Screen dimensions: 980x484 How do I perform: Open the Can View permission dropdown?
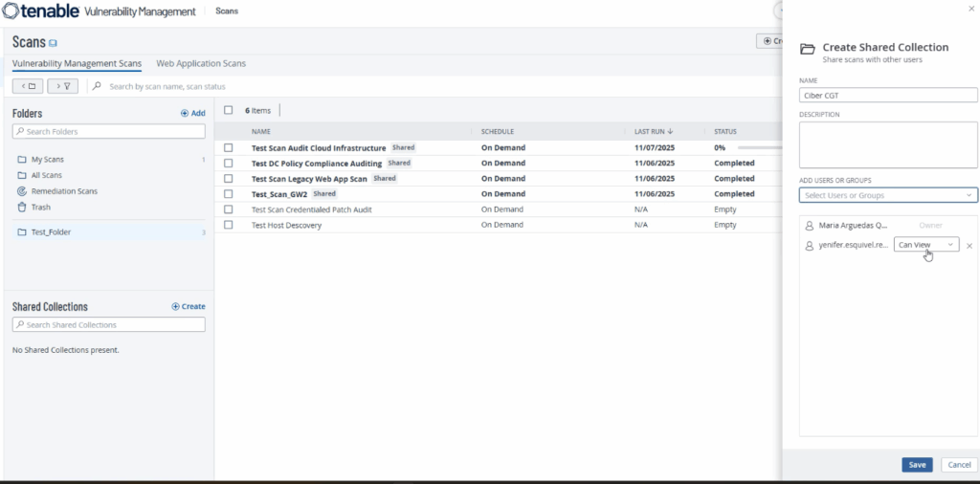pyautogui.click(x=925, y=245)
